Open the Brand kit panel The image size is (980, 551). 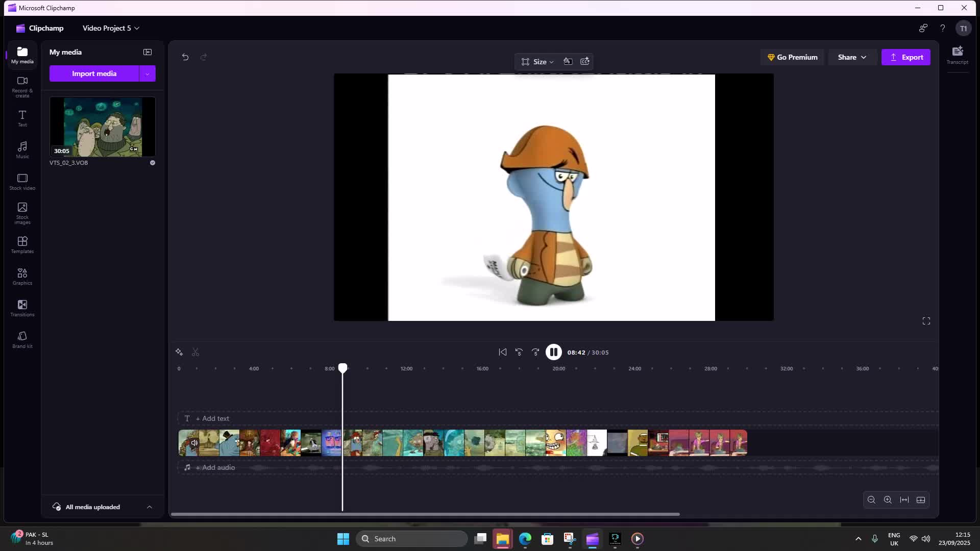click(x=22, y=340)
